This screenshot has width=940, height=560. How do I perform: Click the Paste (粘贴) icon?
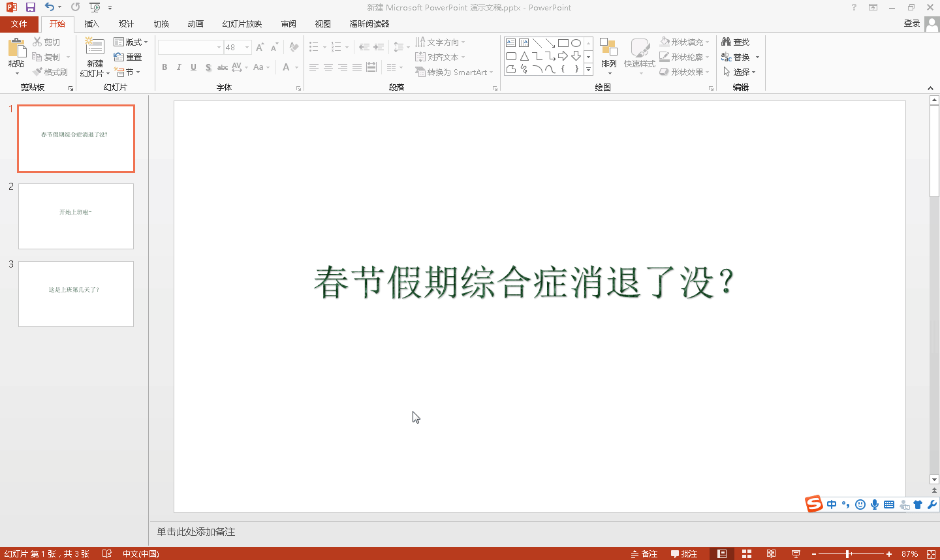[x=16, y=50]
